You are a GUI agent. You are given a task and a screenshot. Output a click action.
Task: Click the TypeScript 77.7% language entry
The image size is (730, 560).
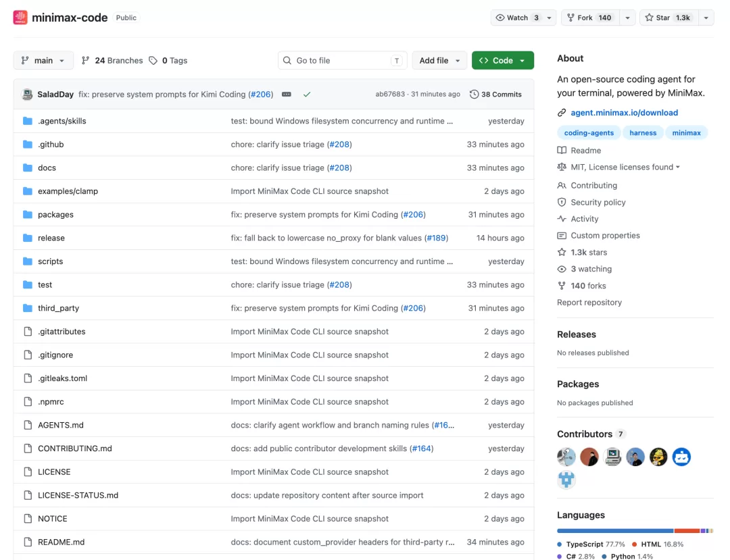591,544
